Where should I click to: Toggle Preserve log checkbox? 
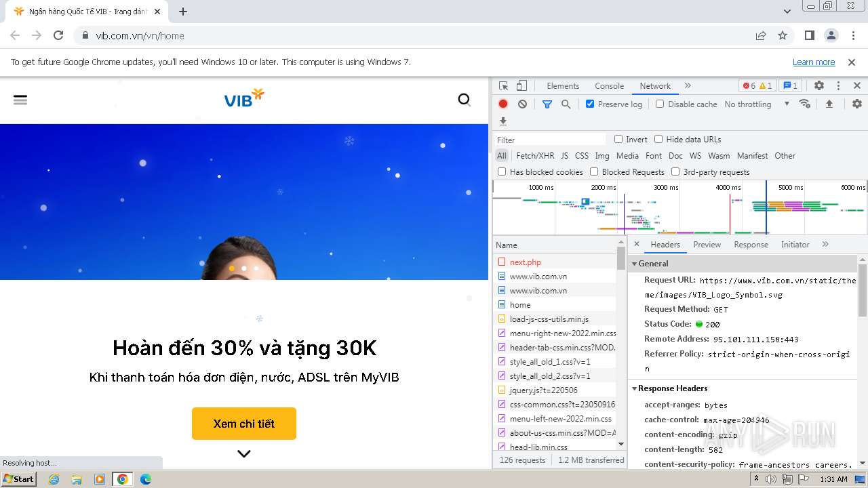pyautogui.click(x=590, y=104)
